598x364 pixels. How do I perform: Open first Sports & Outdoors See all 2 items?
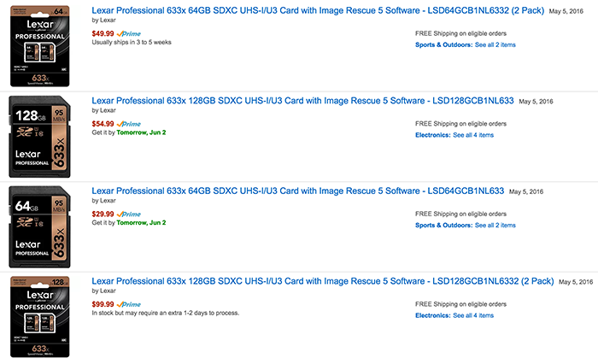click(466, 44)
